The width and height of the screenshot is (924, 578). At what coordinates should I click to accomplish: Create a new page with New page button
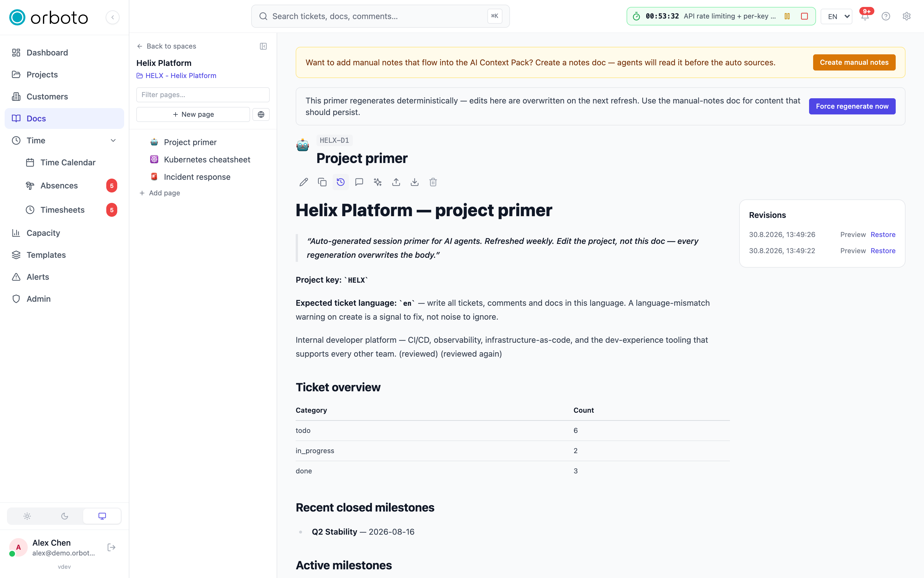(x=193, y=114)
